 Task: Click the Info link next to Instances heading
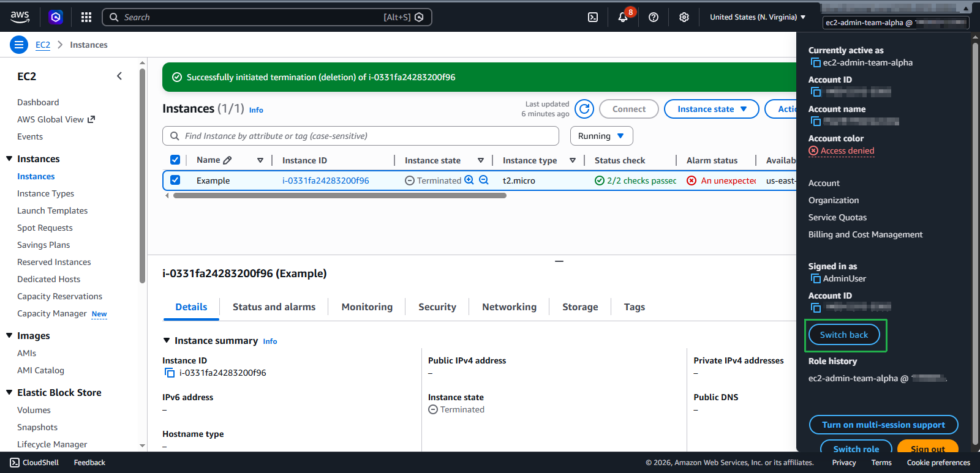(256, 110)
